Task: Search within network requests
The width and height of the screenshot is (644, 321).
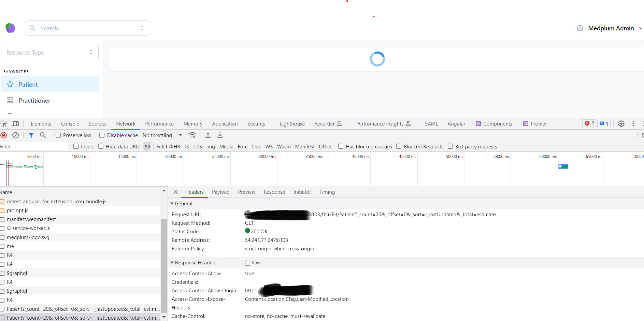Action: point(43,135)
